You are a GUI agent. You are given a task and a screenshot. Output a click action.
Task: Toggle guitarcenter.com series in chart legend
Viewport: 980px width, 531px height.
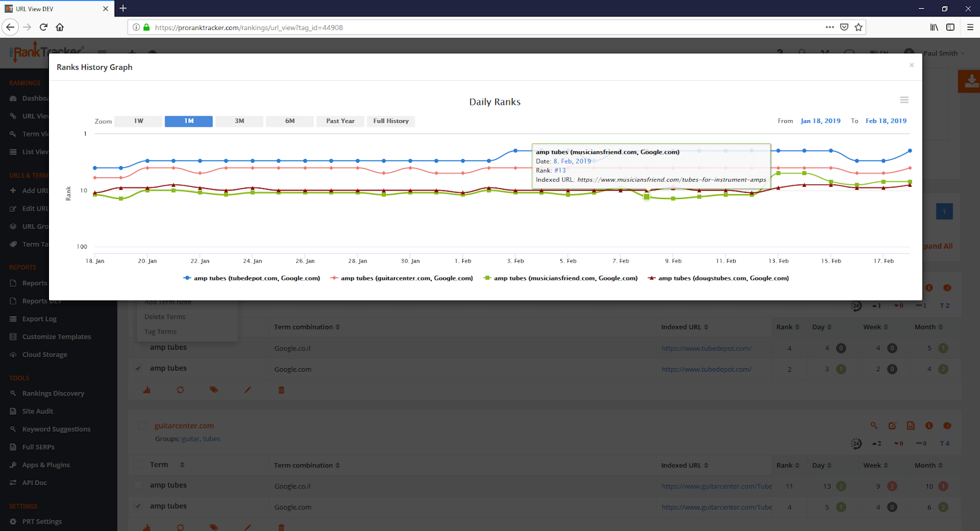pyautogui.click(x=402, y=278)
